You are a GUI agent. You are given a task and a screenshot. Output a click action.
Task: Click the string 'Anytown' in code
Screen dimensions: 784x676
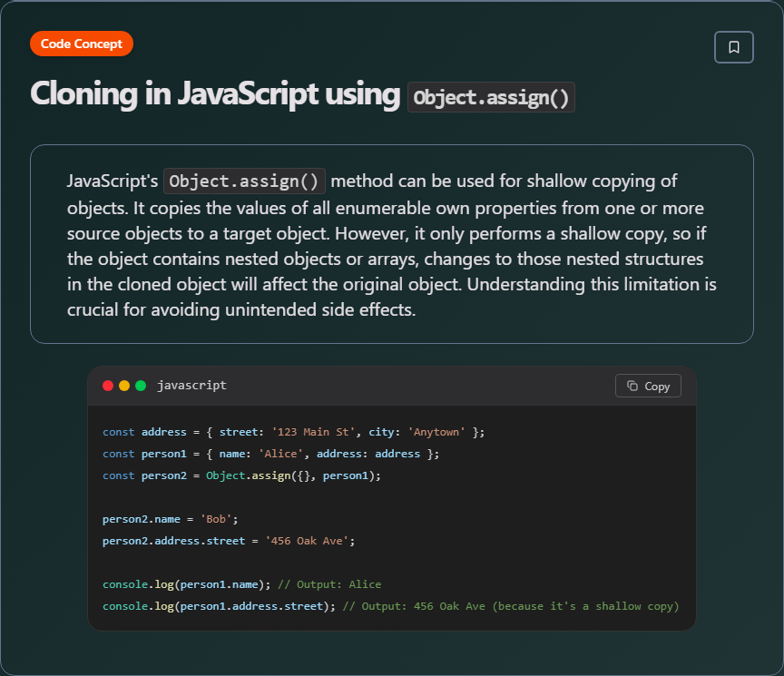coord(436,432)
